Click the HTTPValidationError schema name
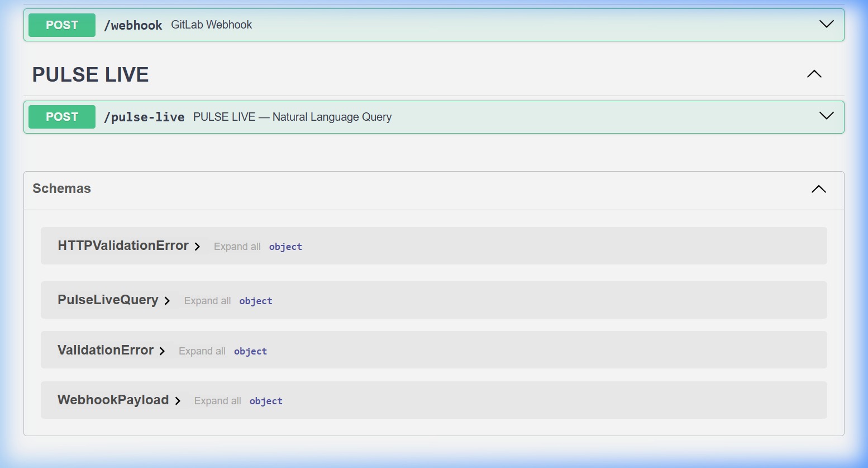This screenshot has height=468, width=868. pyautogui.click(x=123, y=245)
